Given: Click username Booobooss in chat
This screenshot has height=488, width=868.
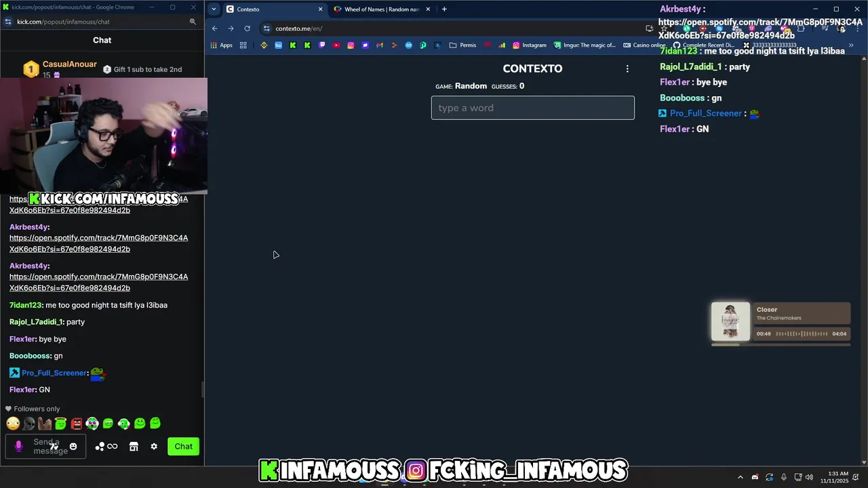Looking at the screenshot, I should [30, 356].
